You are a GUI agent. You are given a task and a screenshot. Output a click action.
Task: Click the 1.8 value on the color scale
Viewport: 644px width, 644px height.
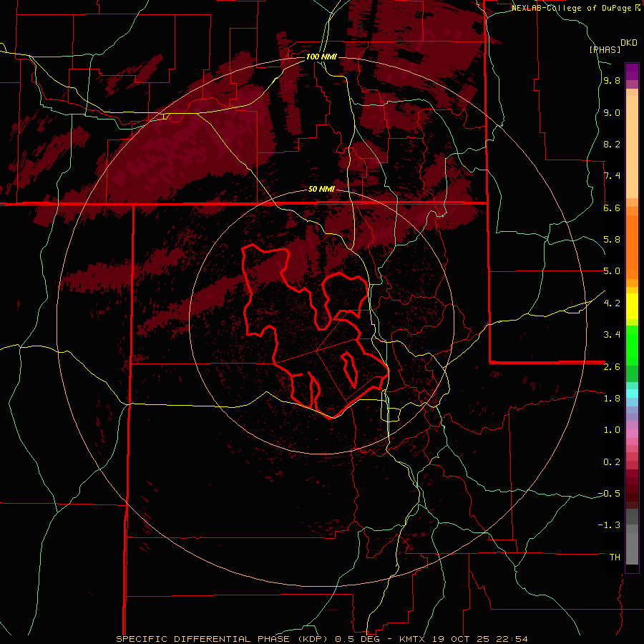point(612,399)
